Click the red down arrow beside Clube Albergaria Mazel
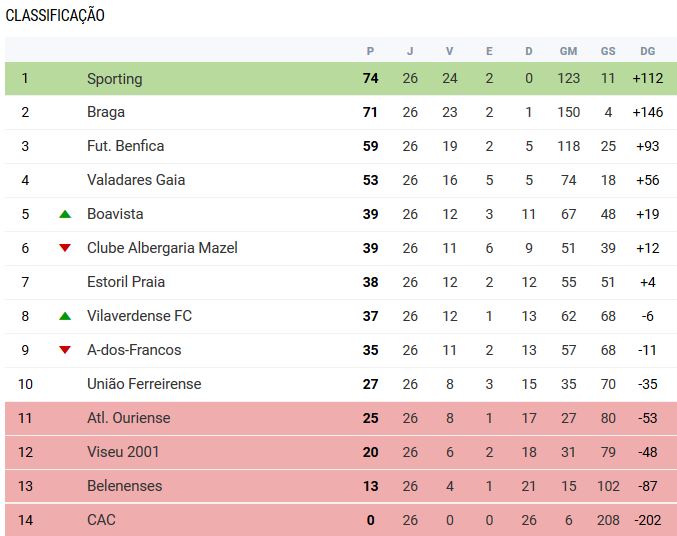677x536 pixels. coord(65,248)
